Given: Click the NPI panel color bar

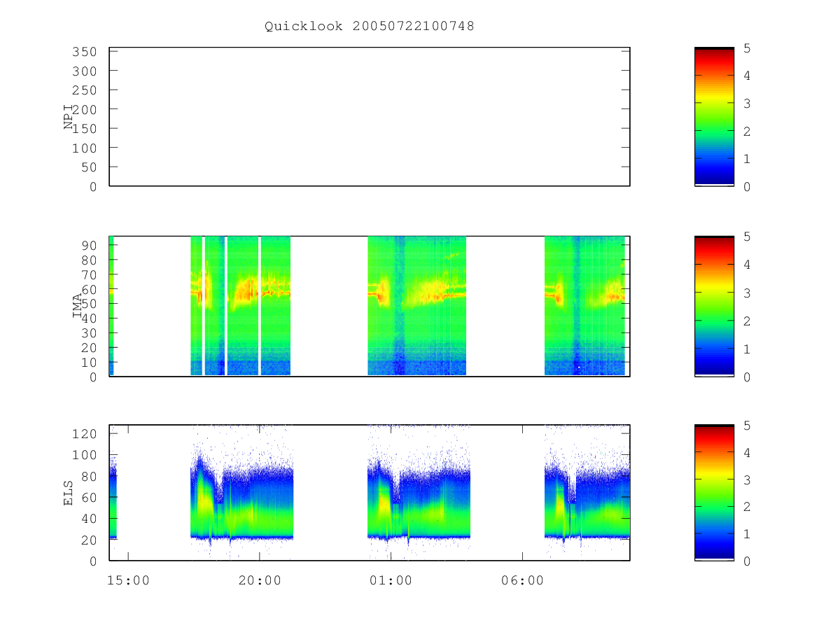Looking at the screenshot, I should pyautogui.click(x=714, y=116).
